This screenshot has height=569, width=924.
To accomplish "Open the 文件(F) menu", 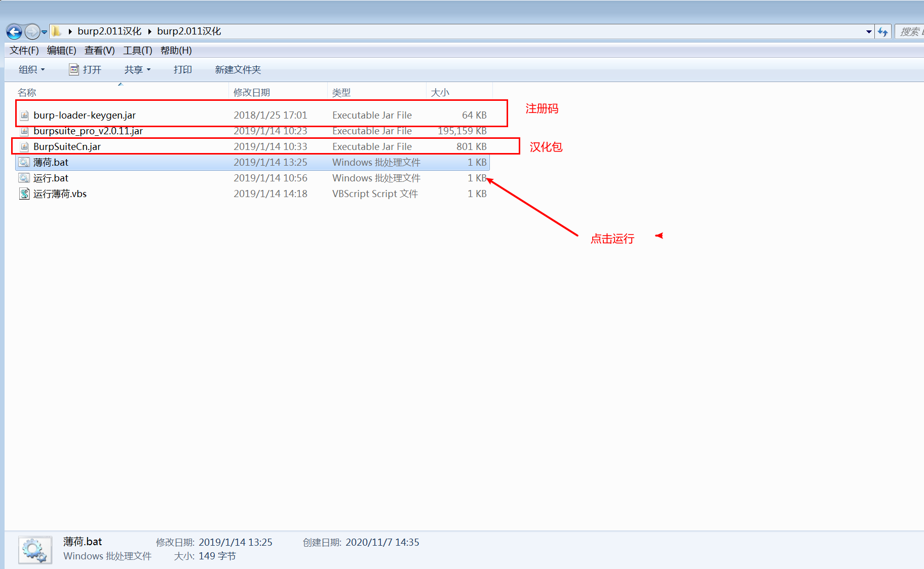I will tap(24, 50).
